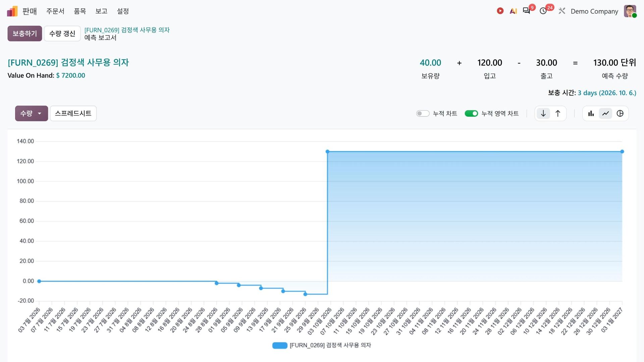Open the activities clock icon with 24 badge

click(543, 11)
